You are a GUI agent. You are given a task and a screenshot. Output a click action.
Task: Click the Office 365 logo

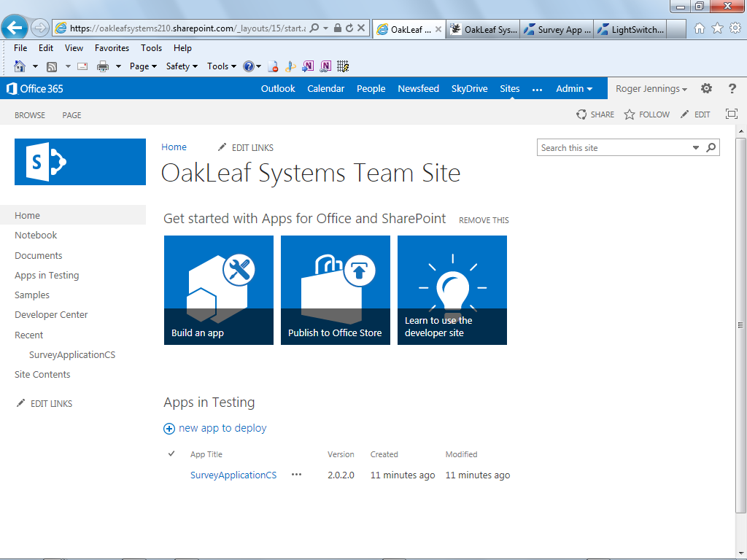click(x=35, y=88)
